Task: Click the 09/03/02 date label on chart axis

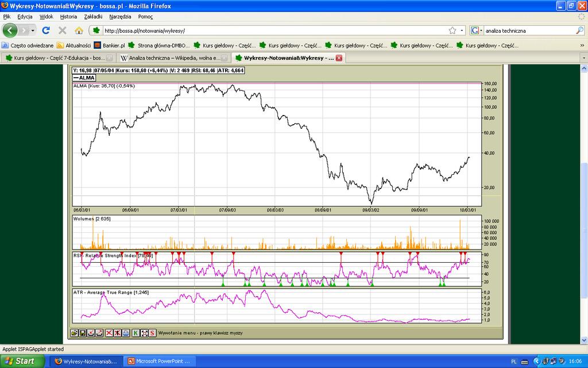Action: pos(370,210)
